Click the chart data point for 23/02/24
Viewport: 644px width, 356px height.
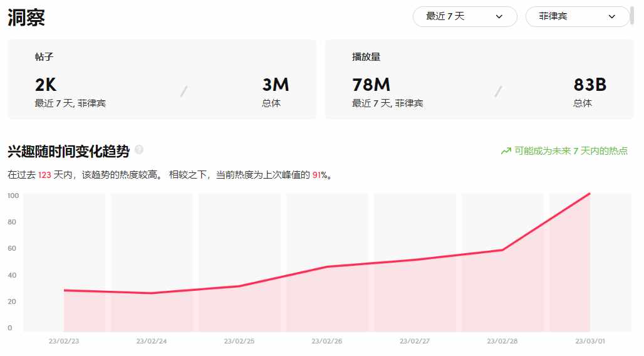(x=152, y=293)
